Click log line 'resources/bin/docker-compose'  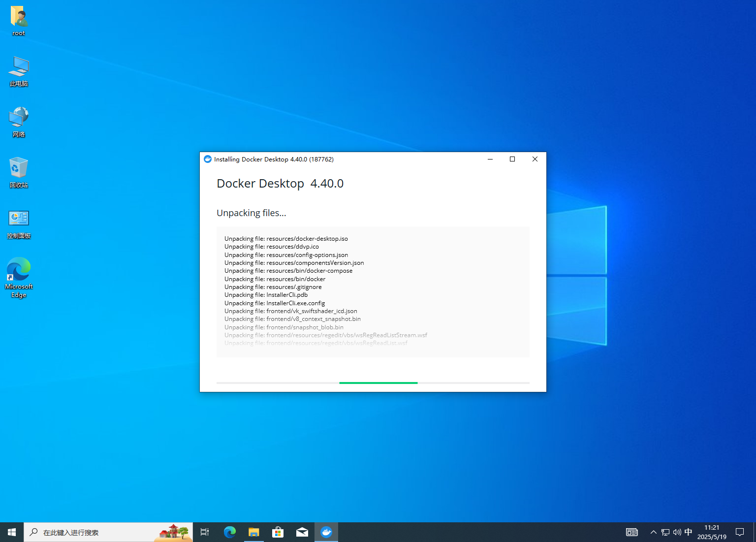pos(288,271)
